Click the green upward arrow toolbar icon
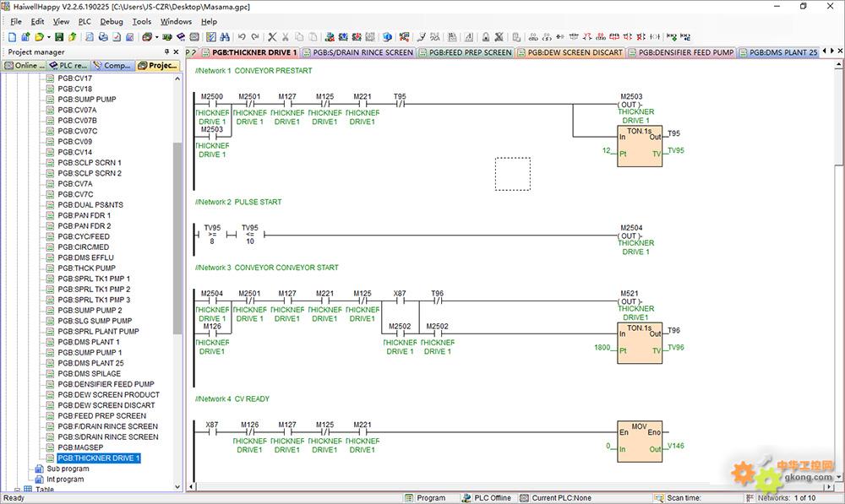This screenshot has width=845, height=504. pos(72,37)
